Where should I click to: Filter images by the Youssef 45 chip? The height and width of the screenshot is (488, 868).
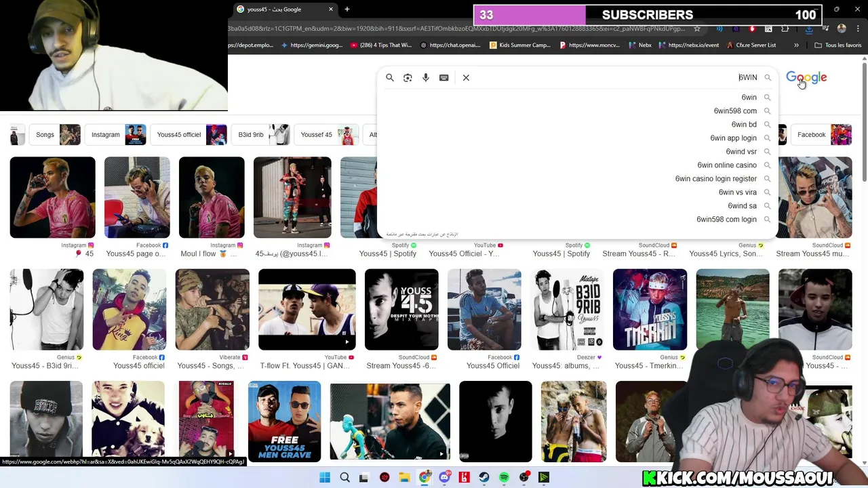327,135
